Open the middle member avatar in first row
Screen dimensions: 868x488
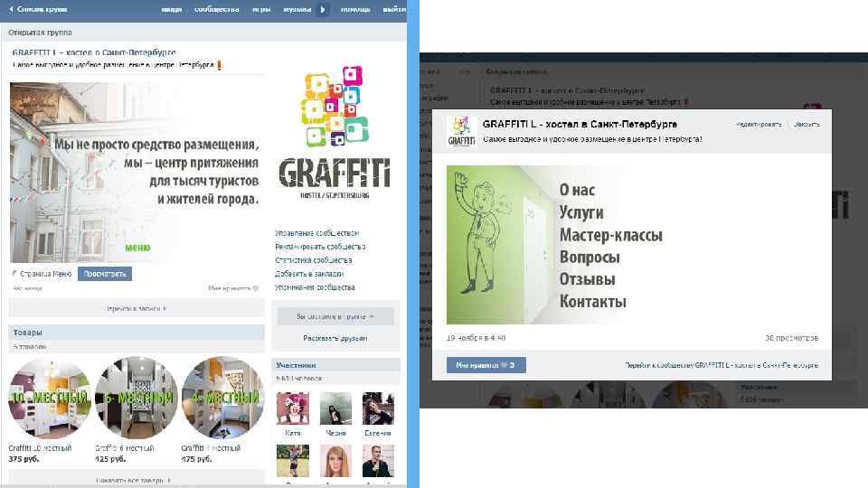335,408
